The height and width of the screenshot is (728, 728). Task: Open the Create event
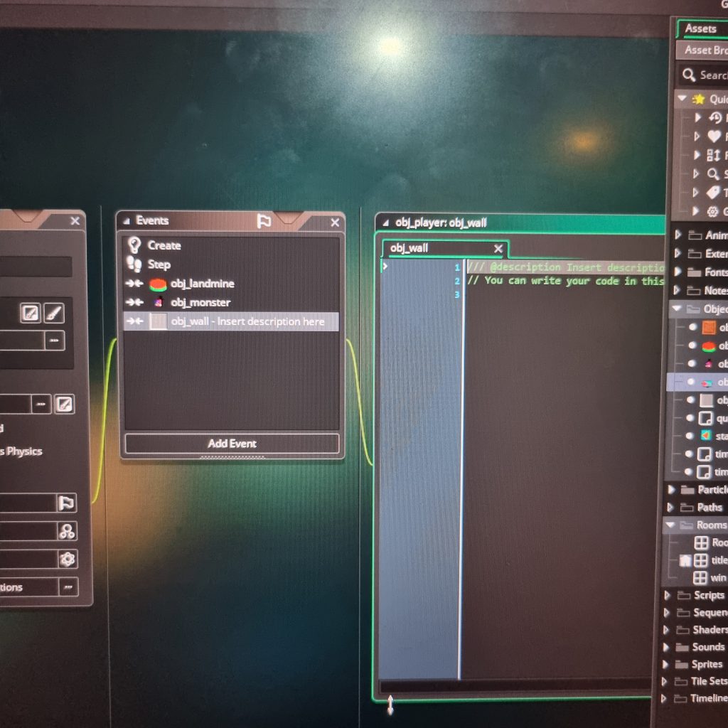point(164,245)
